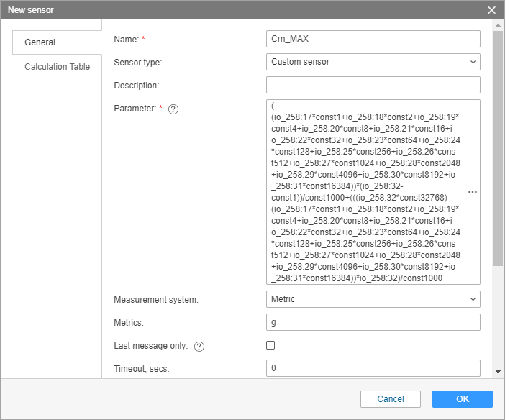This screenshot has width=505, height=420.
Task: Click the Metrics field containing g
Action: [x=373, y=321]
